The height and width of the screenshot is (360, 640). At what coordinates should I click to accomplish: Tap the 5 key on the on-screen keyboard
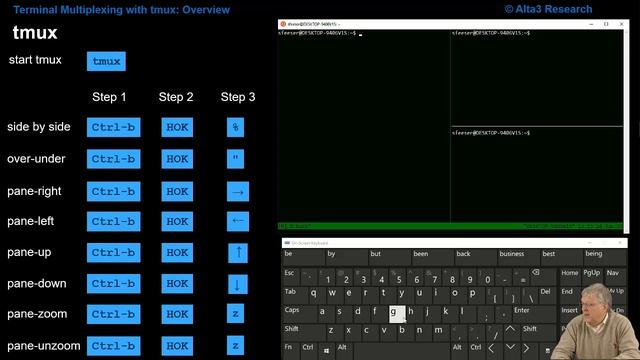[x=397, y=276]
